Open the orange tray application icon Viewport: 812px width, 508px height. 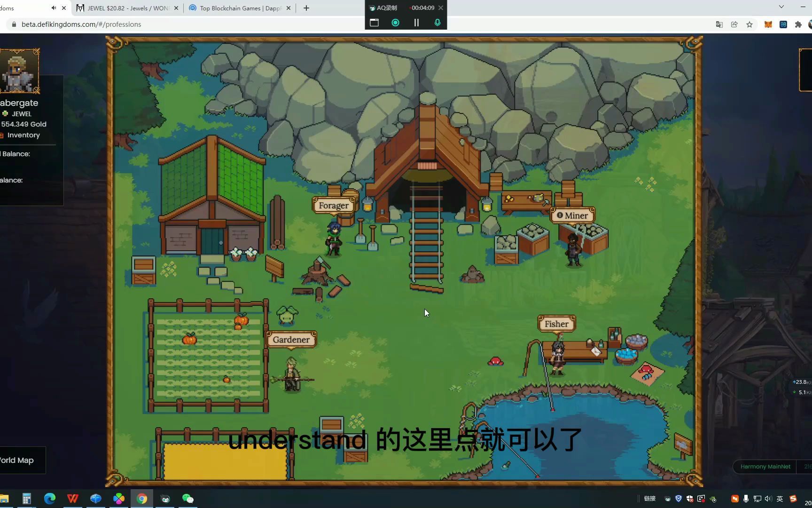coord(734,499)
